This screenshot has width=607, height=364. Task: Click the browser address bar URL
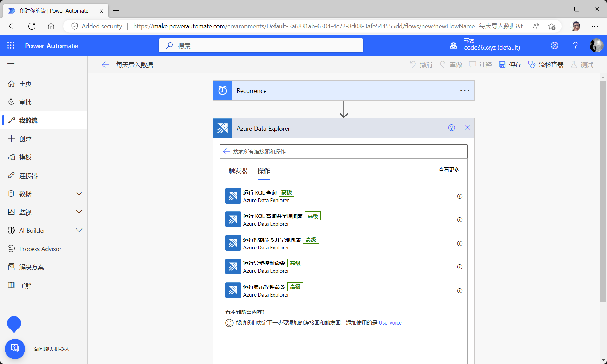coord(330,26)
